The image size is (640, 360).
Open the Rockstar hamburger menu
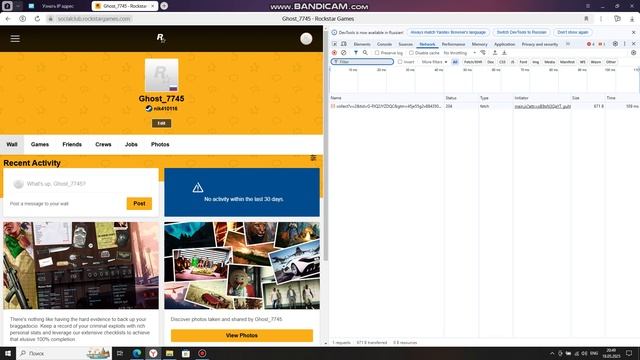[x=15, y=38]
